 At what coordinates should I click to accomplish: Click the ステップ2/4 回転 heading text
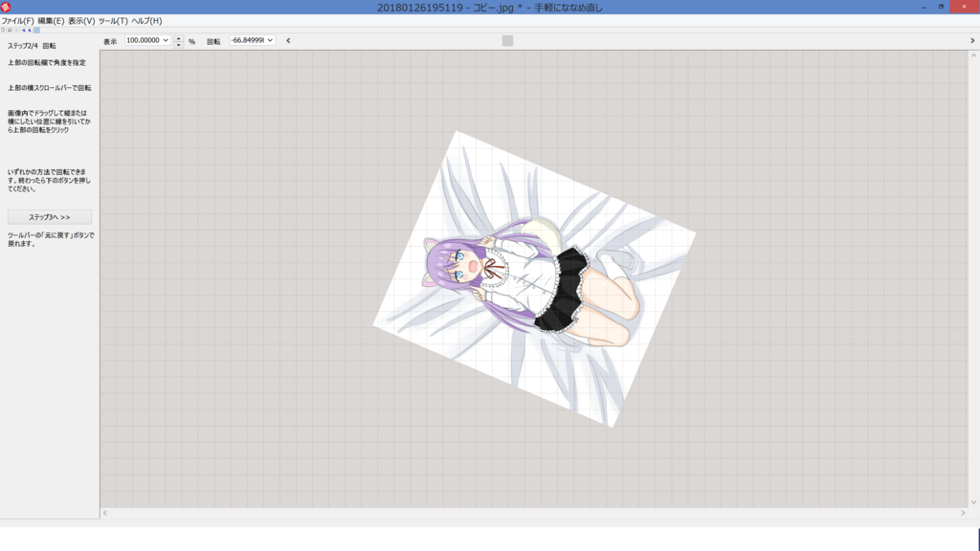pos(32,46)
